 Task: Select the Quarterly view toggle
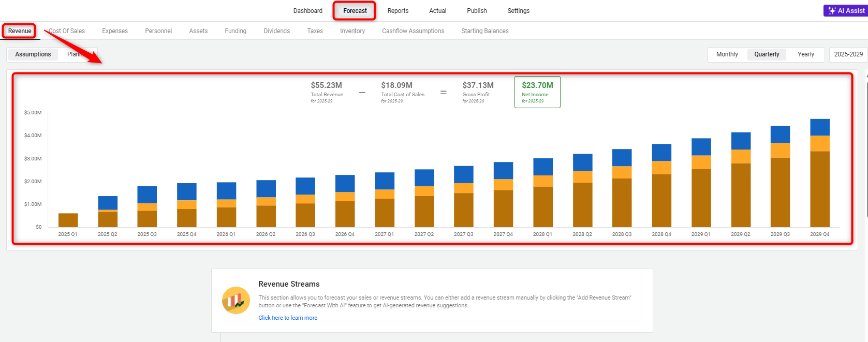tap(766, 54)
